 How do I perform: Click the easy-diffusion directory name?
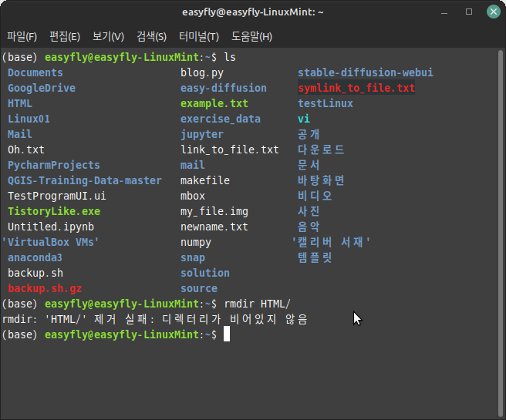click(x=224, y=88)
